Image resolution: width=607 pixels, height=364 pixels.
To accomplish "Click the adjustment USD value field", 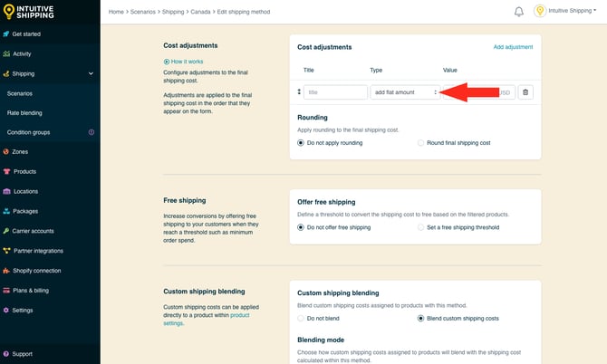I will [x=479, y=92].
